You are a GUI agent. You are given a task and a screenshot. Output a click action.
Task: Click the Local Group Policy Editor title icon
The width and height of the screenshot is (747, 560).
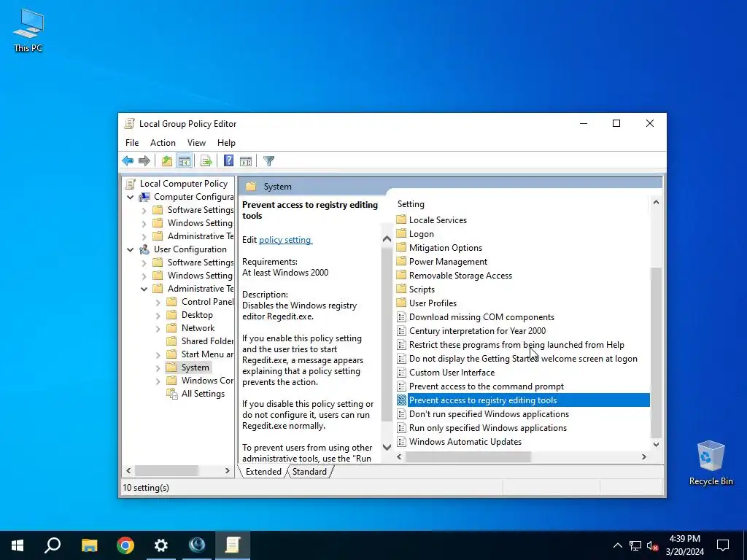[x=129, y=124]
